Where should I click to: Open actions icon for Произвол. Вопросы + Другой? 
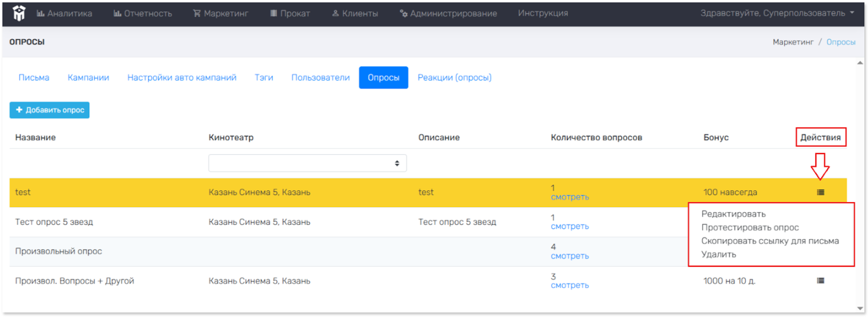pos(820,281)
